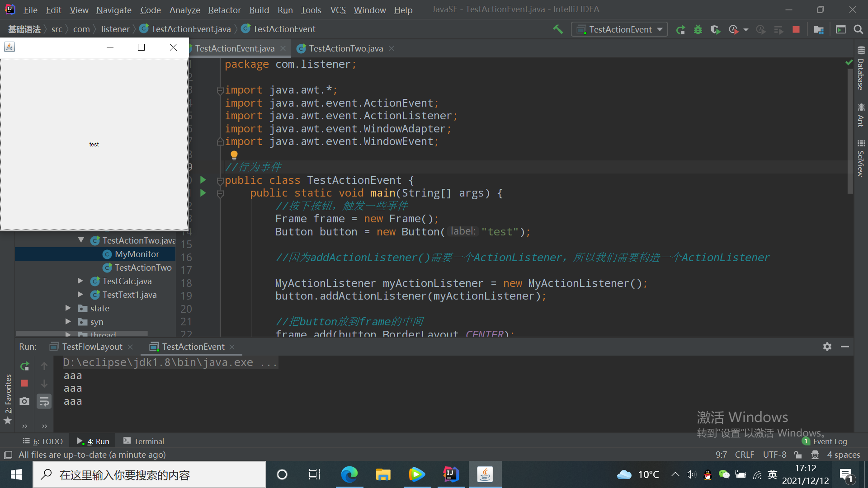Image resolution: width=868 pixels, height=488 pixels.
Task: Toggle read-only lock icon in status bar
Action: coord(798,455)
